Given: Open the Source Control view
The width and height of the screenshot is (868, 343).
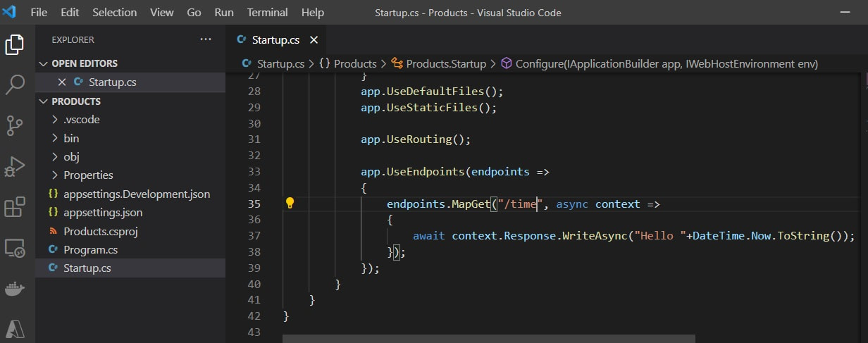Looking at the screenshot, I should (15, 126).
